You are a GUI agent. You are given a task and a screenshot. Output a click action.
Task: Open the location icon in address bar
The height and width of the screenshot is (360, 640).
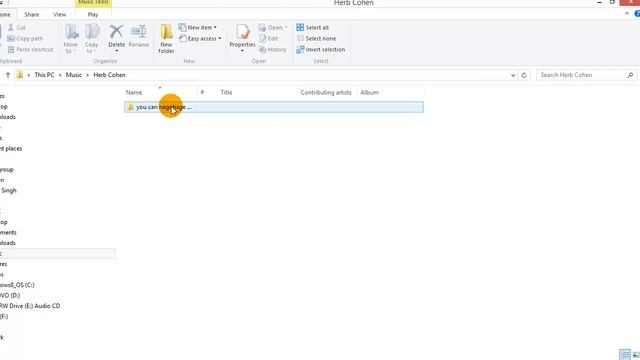pyautogui.click(x=20, y=75)
